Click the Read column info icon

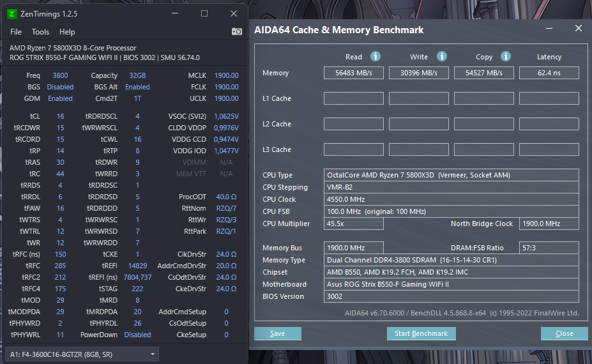pos(376,56)
